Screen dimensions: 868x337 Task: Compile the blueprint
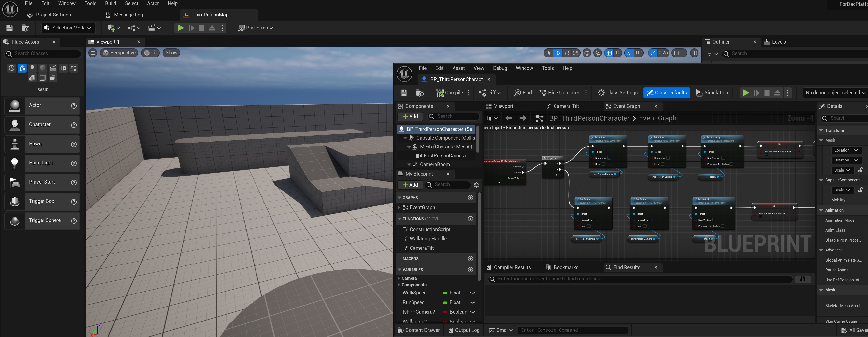(450, 93)
